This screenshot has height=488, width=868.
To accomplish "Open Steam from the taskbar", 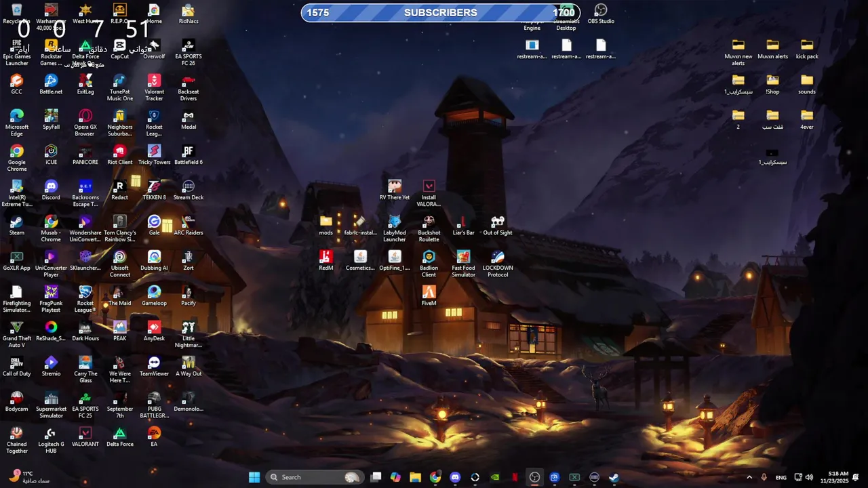I will pos(614,477).
